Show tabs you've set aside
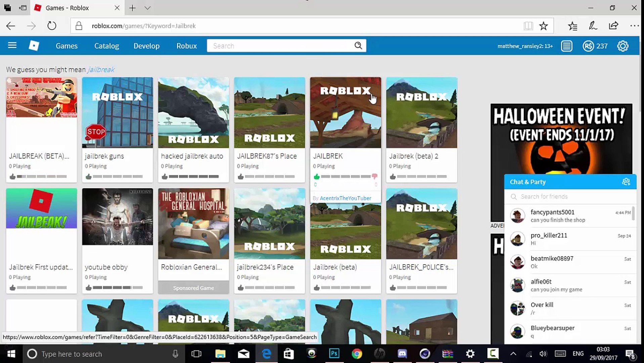 pyautogui.click(x=7, y=8)
